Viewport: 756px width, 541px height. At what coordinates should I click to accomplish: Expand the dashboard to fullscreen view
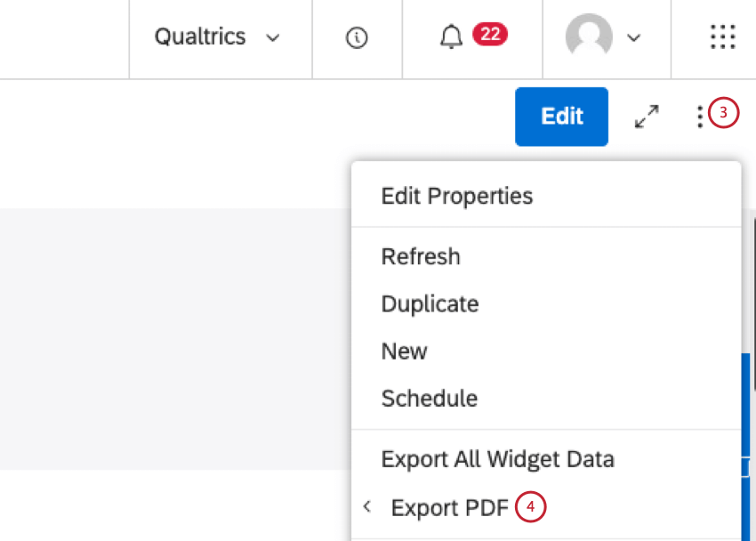click(647, 116)
